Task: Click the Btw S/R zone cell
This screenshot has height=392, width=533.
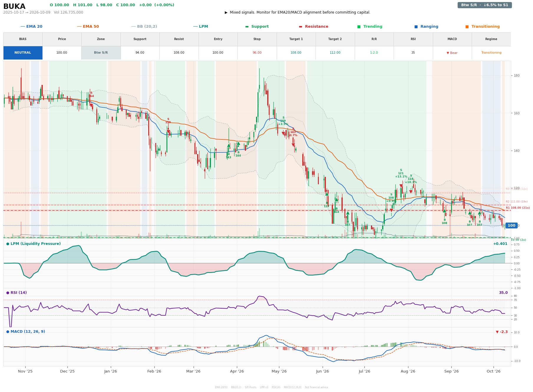Action: 101,53
